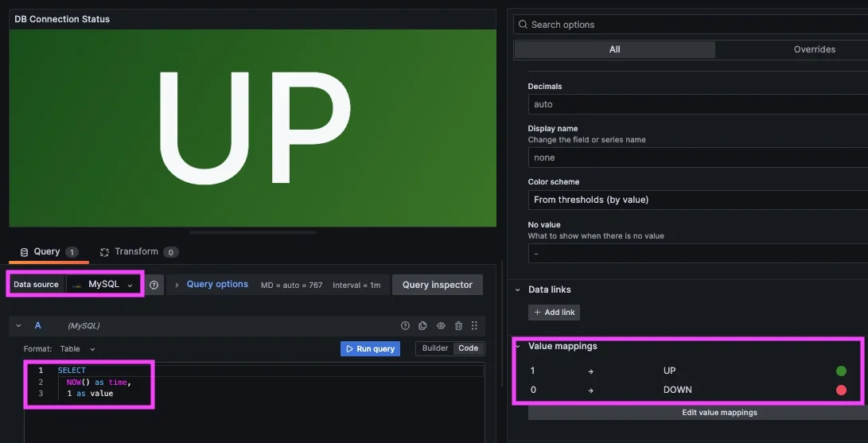868x443 pixels.
Task: Click the UP stat panel value
Action: point(254,127)
